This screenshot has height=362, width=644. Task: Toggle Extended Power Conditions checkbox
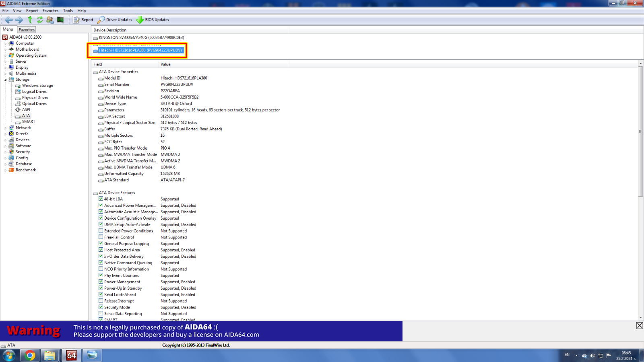click(101, 231)
